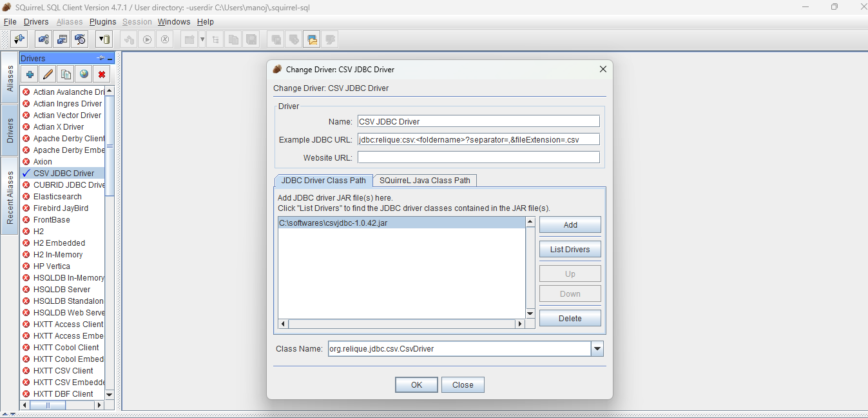Click the Example JDBC URL field
This screenshot has height=418, width=868.
pos(479,139)
